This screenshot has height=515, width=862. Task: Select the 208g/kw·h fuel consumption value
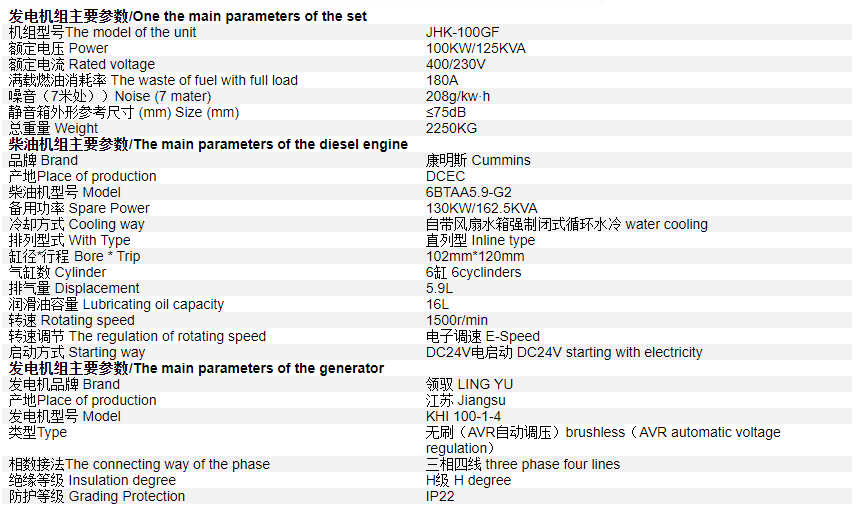(x=458, y=96)
